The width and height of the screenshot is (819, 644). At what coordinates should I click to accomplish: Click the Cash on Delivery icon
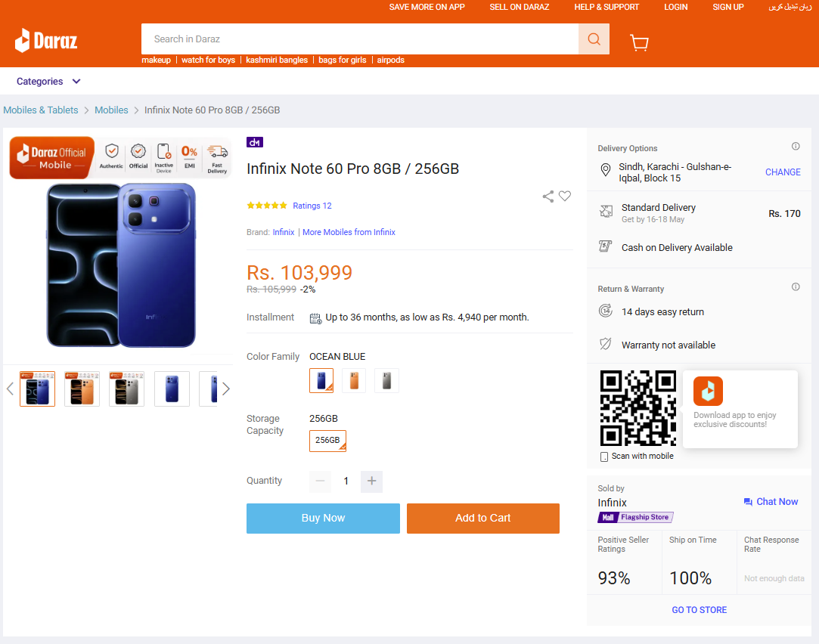click(x=606, y=246)
